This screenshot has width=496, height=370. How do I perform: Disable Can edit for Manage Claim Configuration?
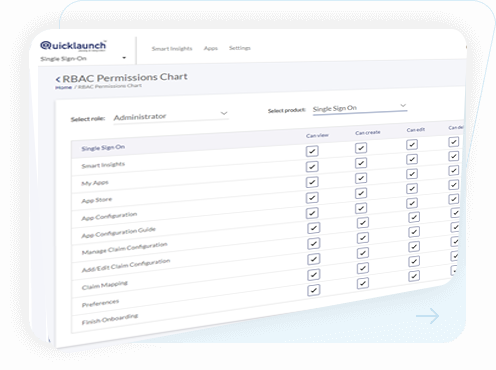pyautogui.click(x=414, y=217)
